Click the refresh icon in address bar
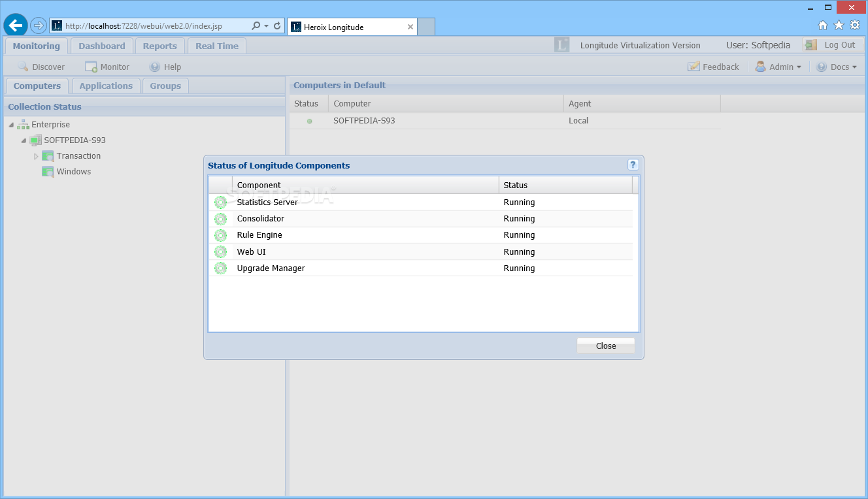The width and height of the screenshot is (868, 499). [x=277, y=26]
